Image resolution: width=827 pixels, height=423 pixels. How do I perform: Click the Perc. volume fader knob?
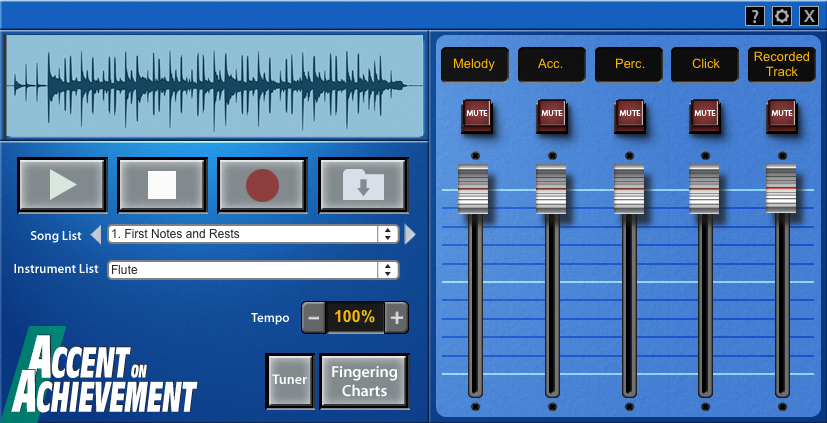pyautogui.click(x=629, y=189)
